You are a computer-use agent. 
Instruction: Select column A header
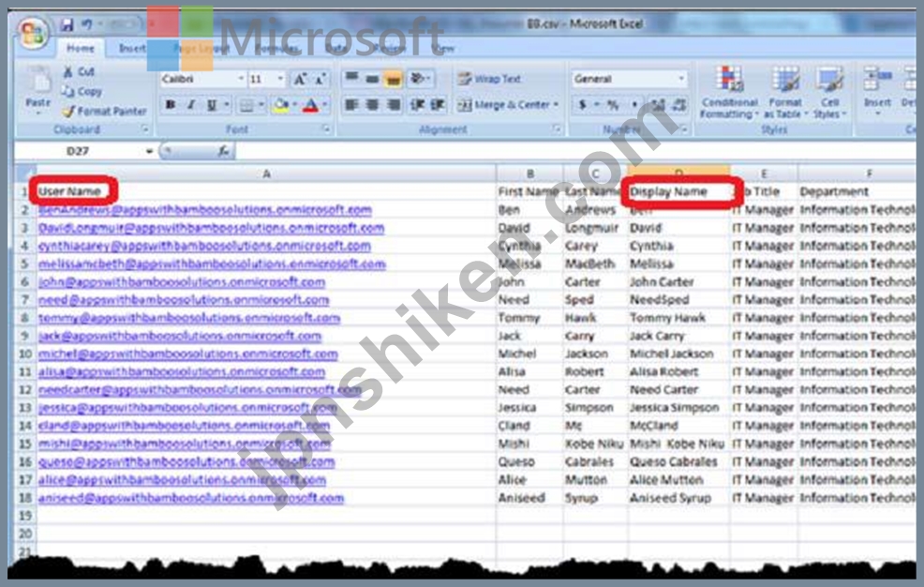pyautogui.click(x=266, y=173)
